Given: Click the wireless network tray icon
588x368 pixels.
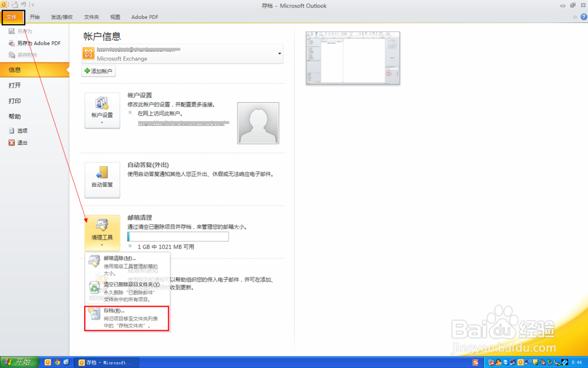Looking at the screenshot, I should (527, 362).
